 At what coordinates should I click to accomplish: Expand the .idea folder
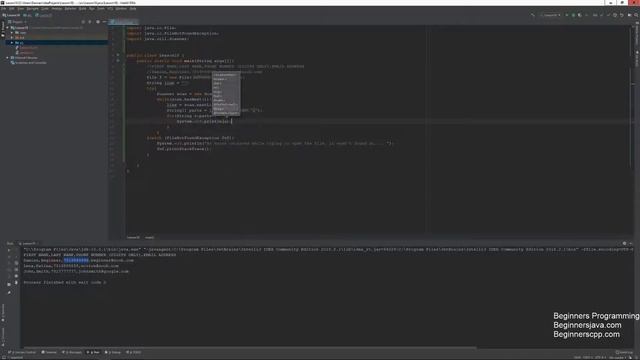[12, 33]
